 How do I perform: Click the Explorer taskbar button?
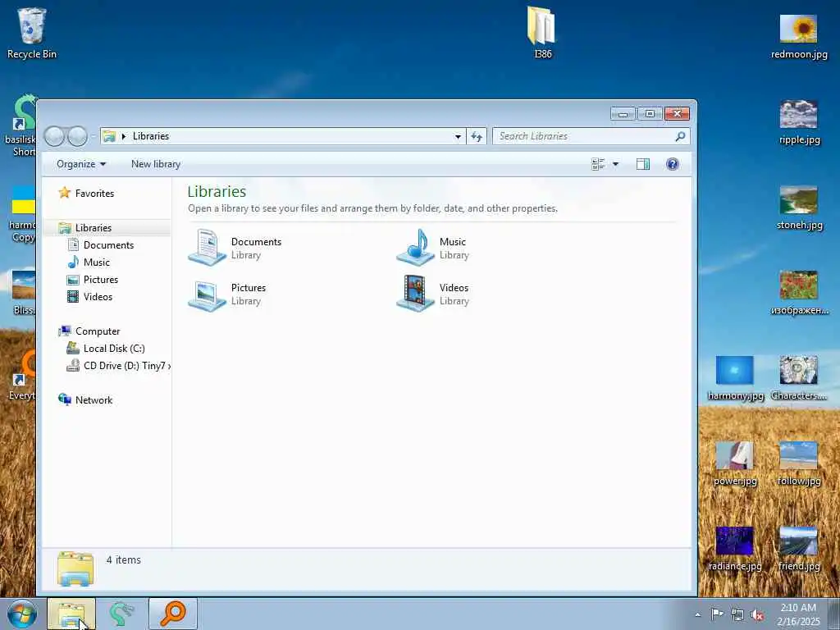click(71, 614)
